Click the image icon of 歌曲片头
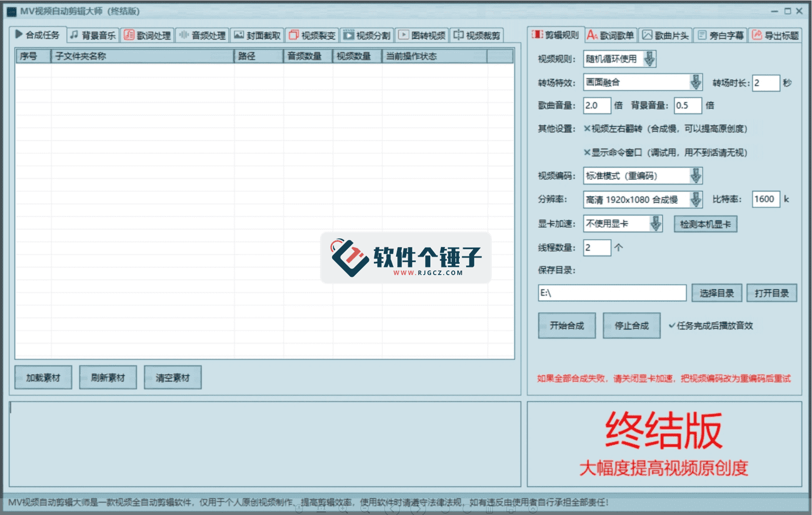Screen dimensions: 812x515 point(647,35)
